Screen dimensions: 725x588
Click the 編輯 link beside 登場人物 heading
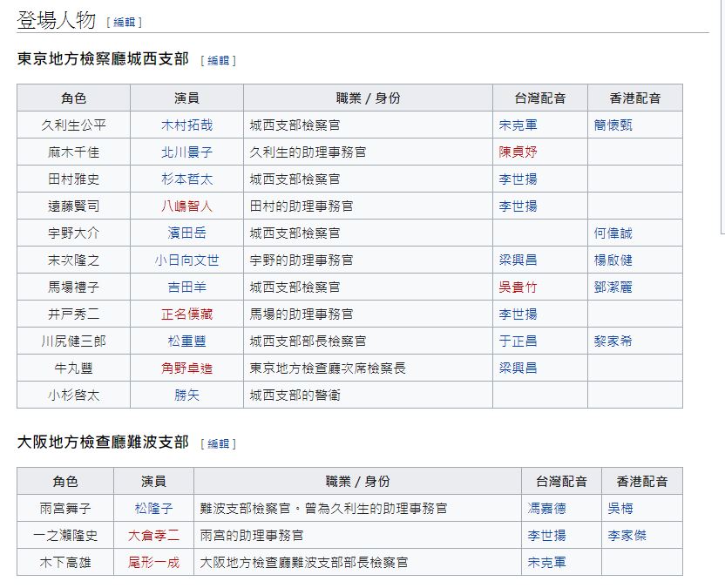tap(123, 22)
